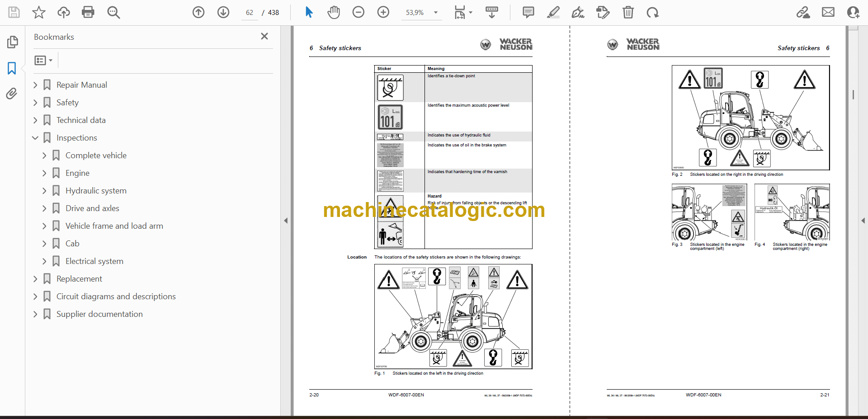Select the arrow selection tool

[x=309, y=12]
